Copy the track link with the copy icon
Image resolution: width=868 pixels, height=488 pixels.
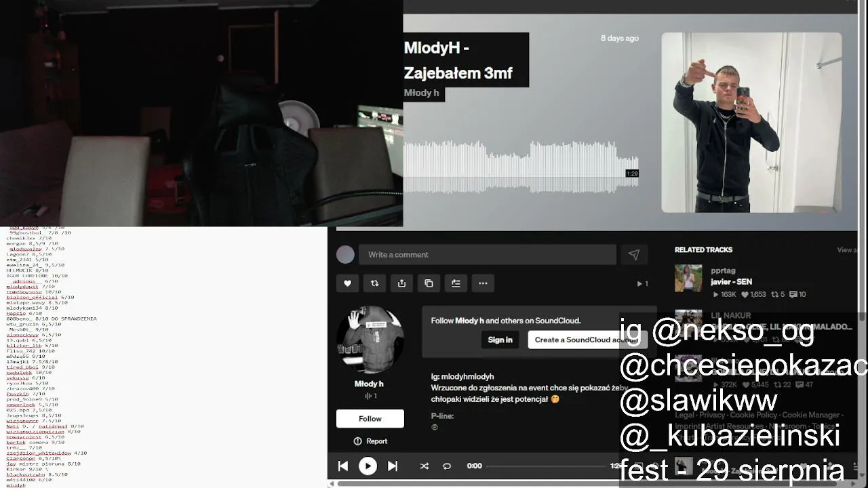tap(429, 283)
